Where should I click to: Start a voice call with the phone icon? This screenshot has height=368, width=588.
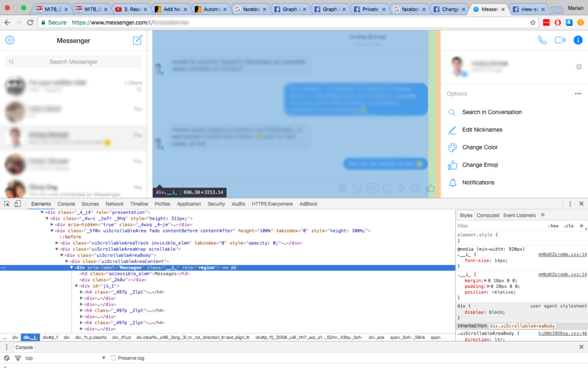(x=542, y=40)
